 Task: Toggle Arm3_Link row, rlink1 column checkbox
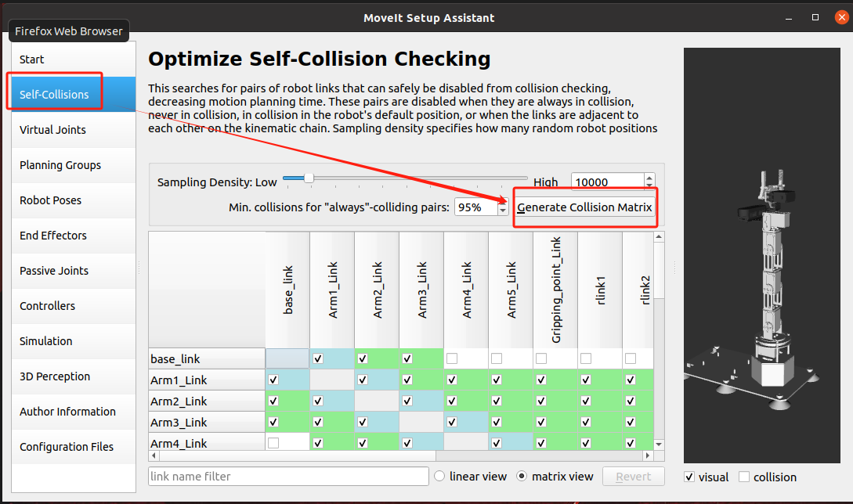586,422
